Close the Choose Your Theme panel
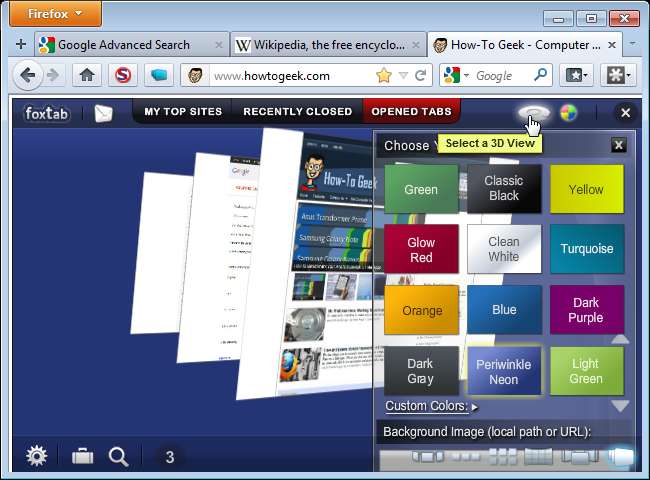This screenshot has width=650, height=480. coord(618,145)
